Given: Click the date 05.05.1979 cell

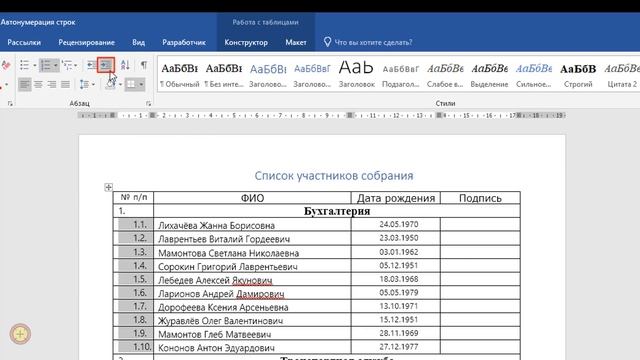Looking at the screenshot, I should click(396, 293).
